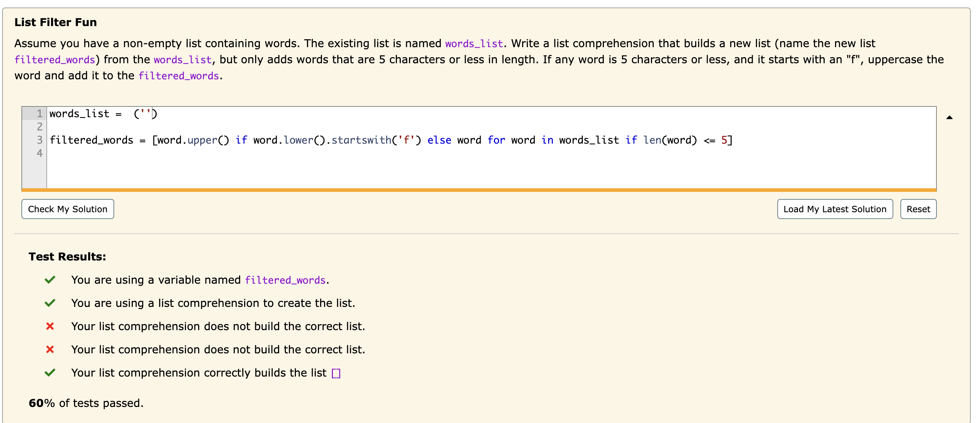Viewport: 980px width, 423px height.
Task: Click the filtered_words variable in the code editor
Action: (x=91, y=140)
